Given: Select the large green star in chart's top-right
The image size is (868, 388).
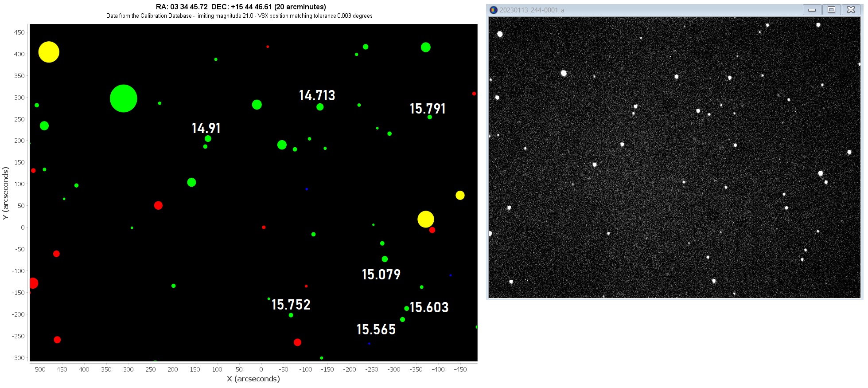Looking at the screenshot, I should 425,47.
